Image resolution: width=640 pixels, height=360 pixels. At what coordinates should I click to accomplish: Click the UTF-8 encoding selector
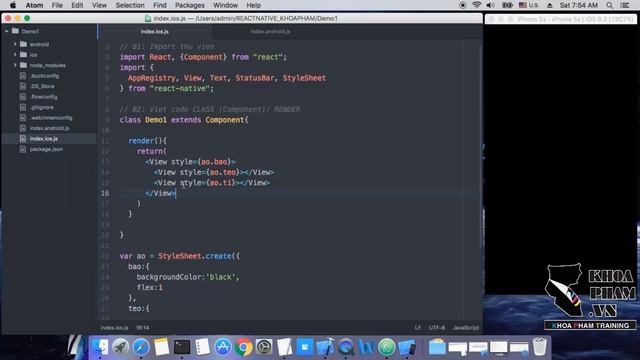tap(437, 328)
